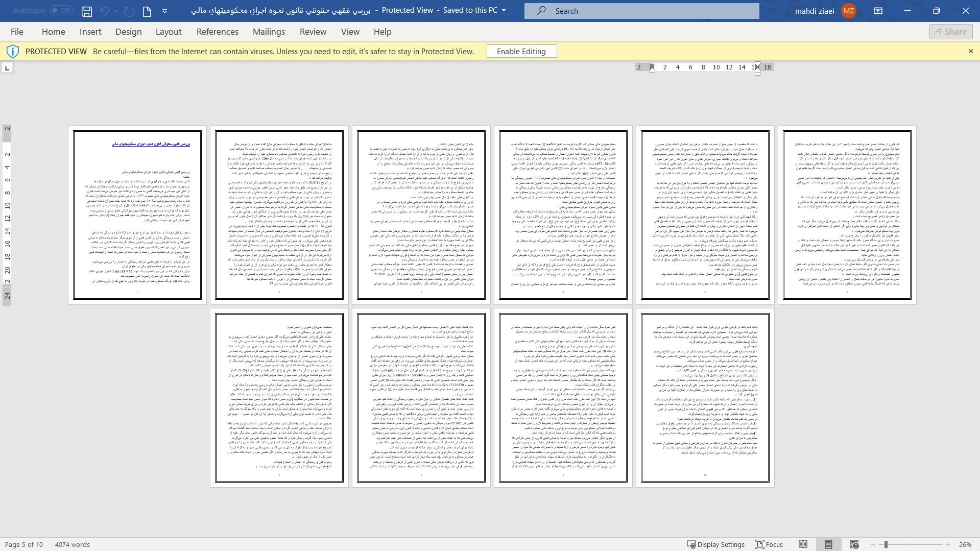The width and height of the screenshot is (980, 551).
Task: Open the View tab
Action: [x=350, y=32]
